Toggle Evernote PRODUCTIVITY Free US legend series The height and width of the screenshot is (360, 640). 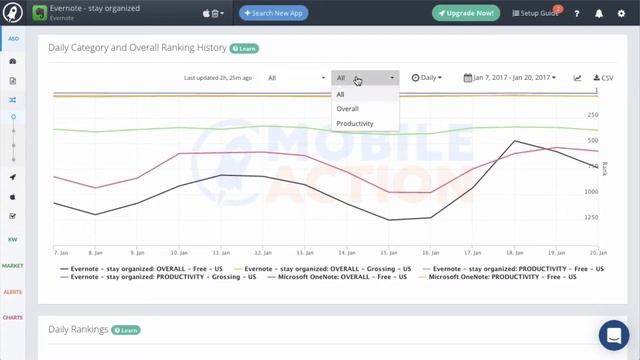click(x=513, y=269)
